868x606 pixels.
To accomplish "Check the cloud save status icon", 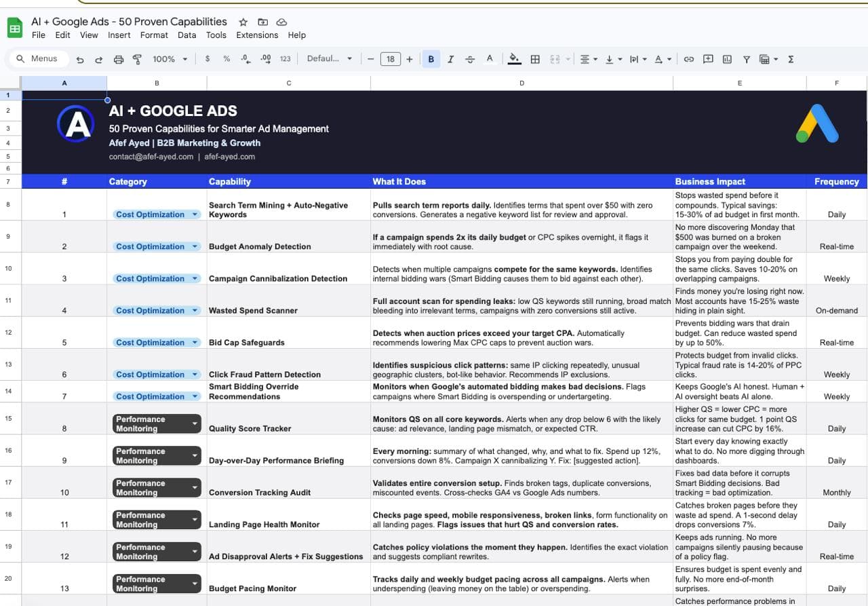I will pyautogui.click(x=282, y=22).
